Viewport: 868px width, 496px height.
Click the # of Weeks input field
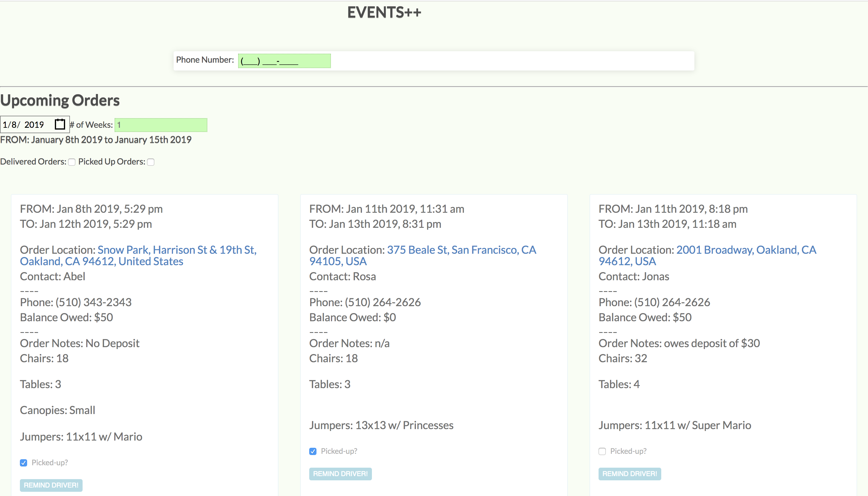click(161, 125)
